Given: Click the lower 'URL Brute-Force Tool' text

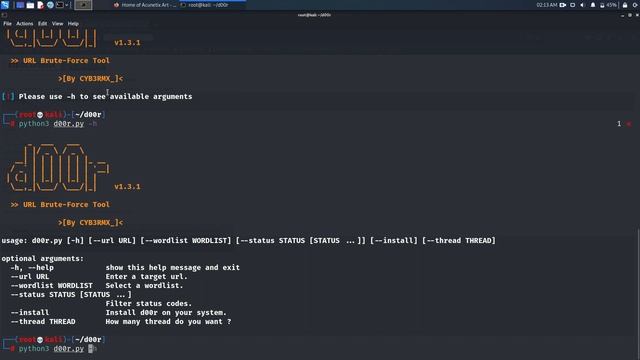Looking at the screenshot, I should coord(66,204).
